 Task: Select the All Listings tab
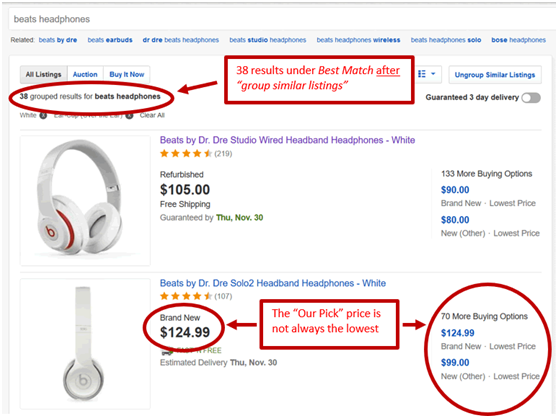coord(43,74)
